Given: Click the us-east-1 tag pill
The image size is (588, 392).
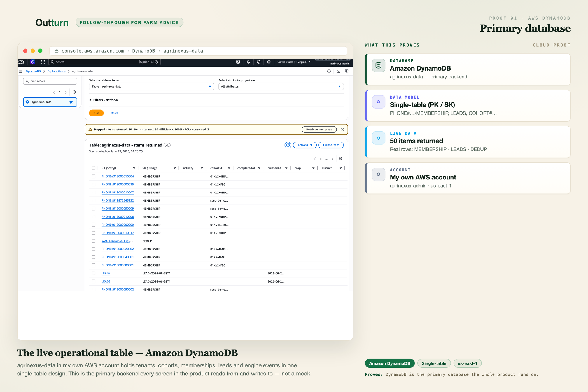Looking at the screenshot, I should point(467,363).
